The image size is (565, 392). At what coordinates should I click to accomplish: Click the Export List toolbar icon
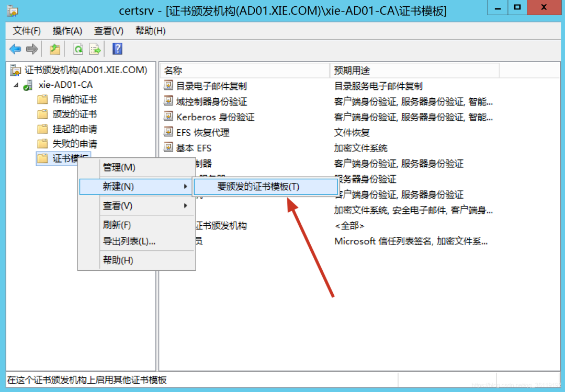pos(95,49)
